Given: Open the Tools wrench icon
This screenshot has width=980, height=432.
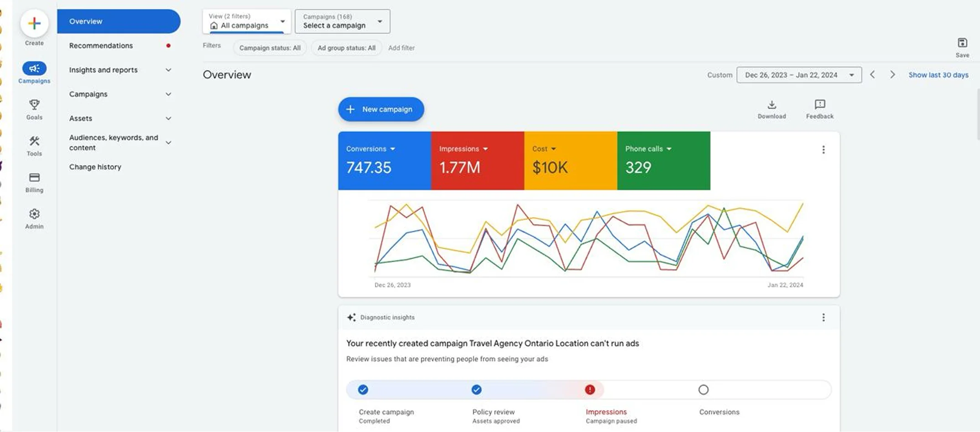Looking at the screenshot, I should (x=34, y=141).
